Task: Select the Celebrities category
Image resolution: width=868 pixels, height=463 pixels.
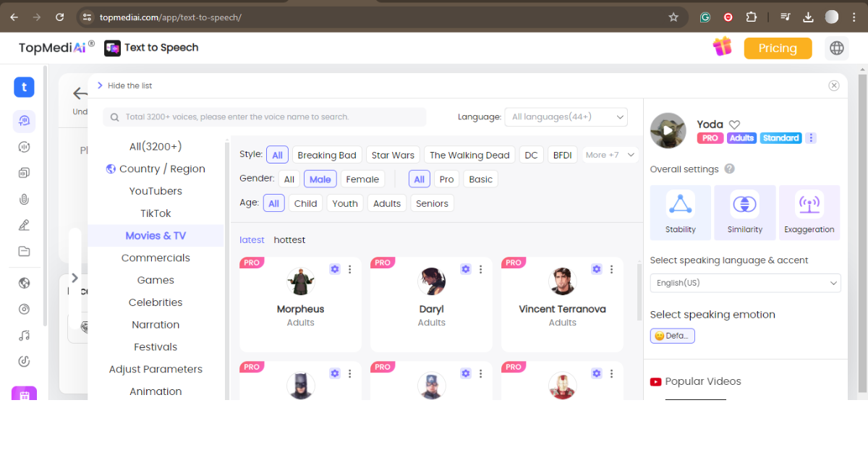Action: coord(156,302)
